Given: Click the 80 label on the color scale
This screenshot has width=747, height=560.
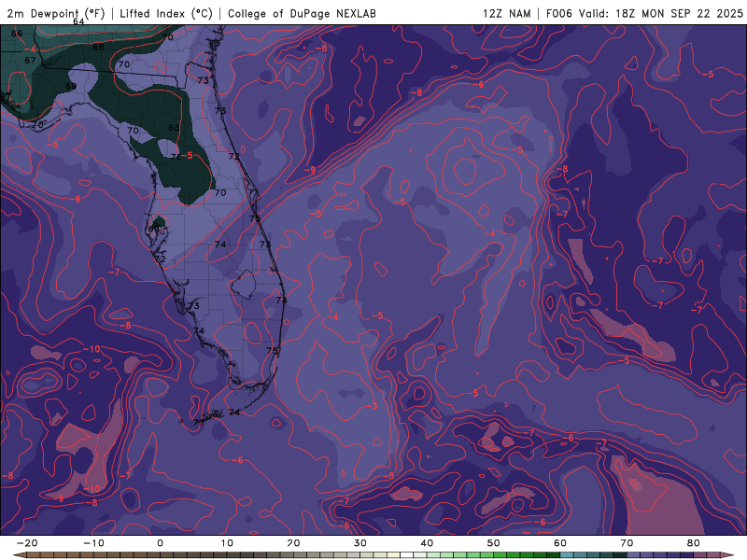Looking at the screenshot, I should click(694, 543).
